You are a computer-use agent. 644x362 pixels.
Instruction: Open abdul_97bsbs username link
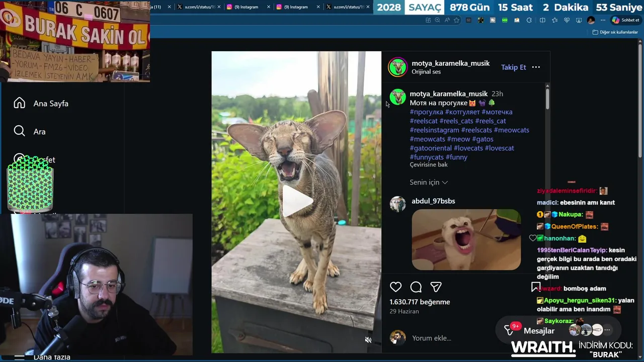433,201
